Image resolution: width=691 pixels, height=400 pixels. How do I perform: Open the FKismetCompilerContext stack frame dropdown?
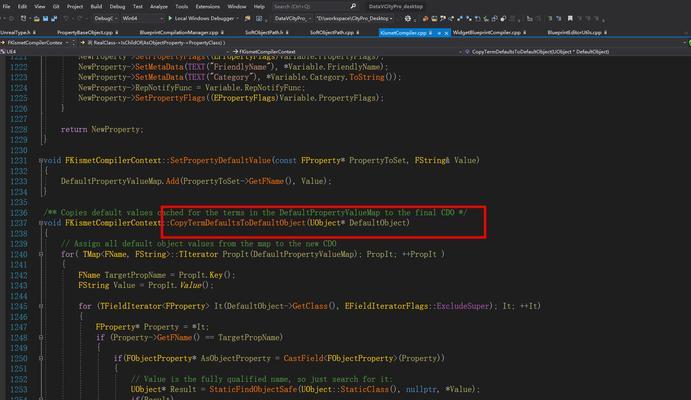coord(36,43)
